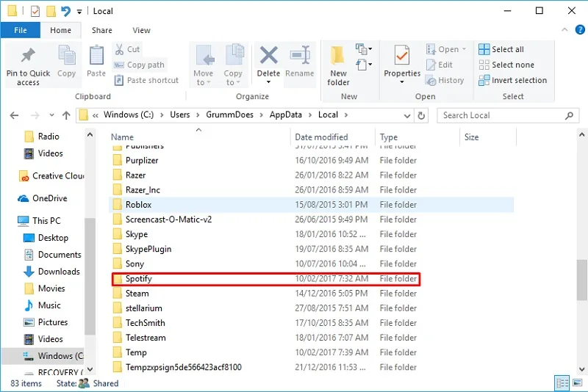Select the Cut scissors command
The height and width of the screenshot is (392, 588).
pos(127,49)
